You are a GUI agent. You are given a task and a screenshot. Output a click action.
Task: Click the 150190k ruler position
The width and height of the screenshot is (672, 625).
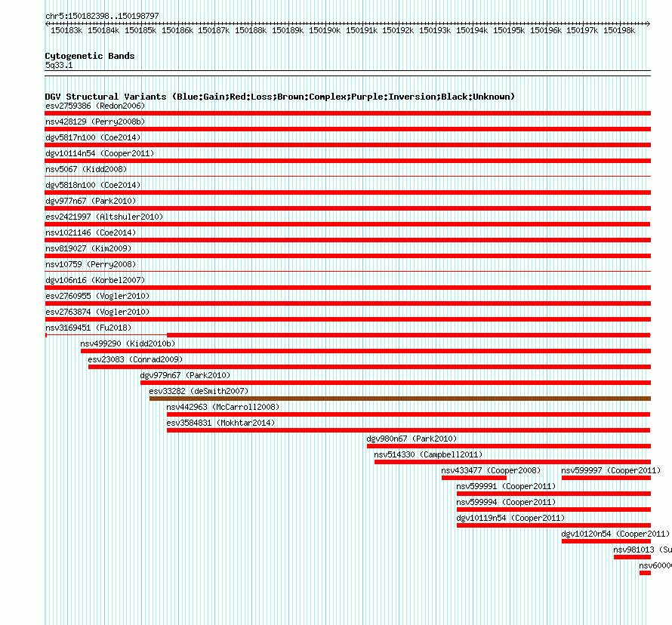(325, 30)
